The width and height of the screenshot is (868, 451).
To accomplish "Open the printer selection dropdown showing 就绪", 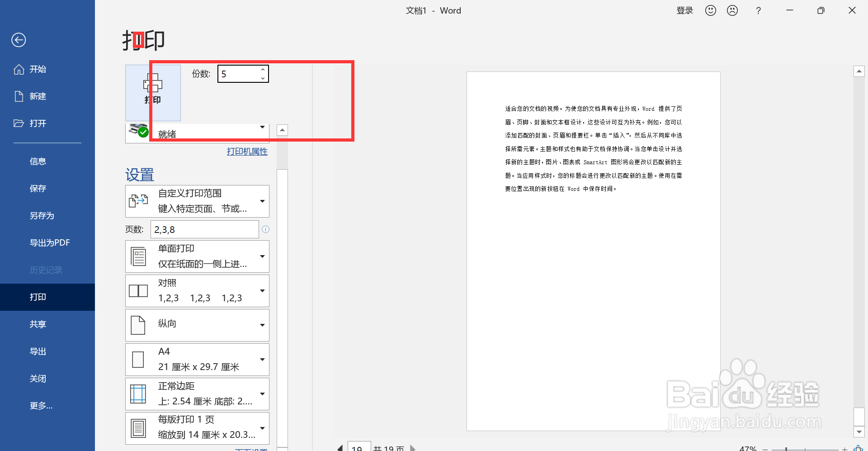I will pos(197,133).
